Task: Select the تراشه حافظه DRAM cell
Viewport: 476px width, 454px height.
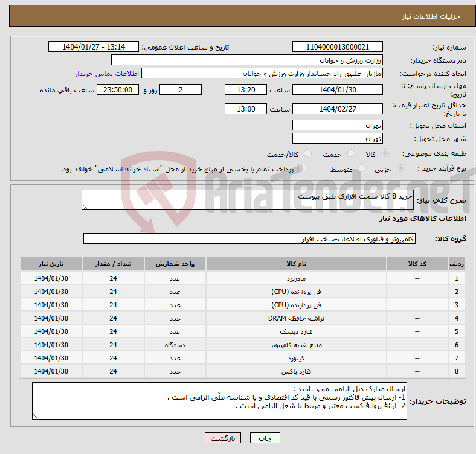Action: 296,318
